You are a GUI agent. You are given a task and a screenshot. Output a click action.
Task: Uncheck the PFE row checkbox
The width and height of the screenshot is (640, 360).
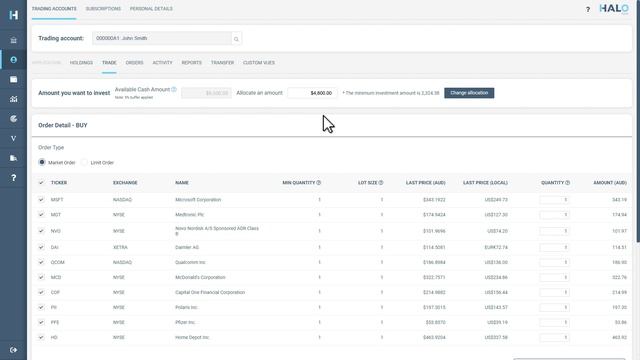pyautogui.click(x=41, y=322)
